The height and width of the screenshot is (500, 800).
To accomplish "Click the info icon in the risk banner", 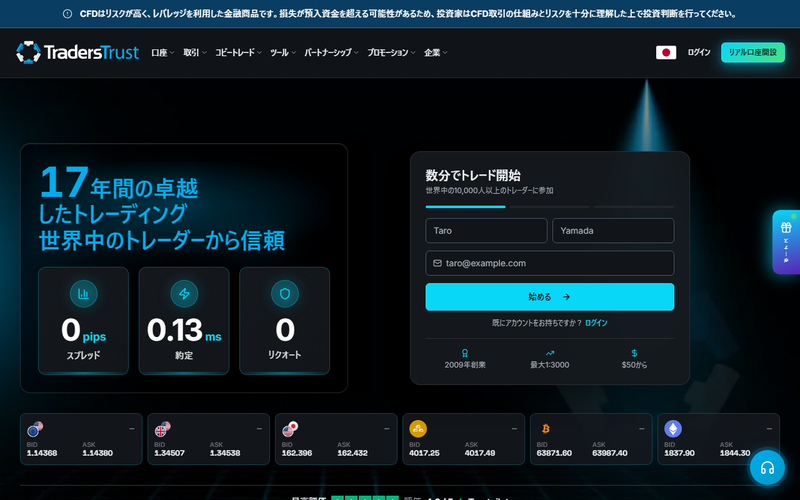I will point(67,14).
